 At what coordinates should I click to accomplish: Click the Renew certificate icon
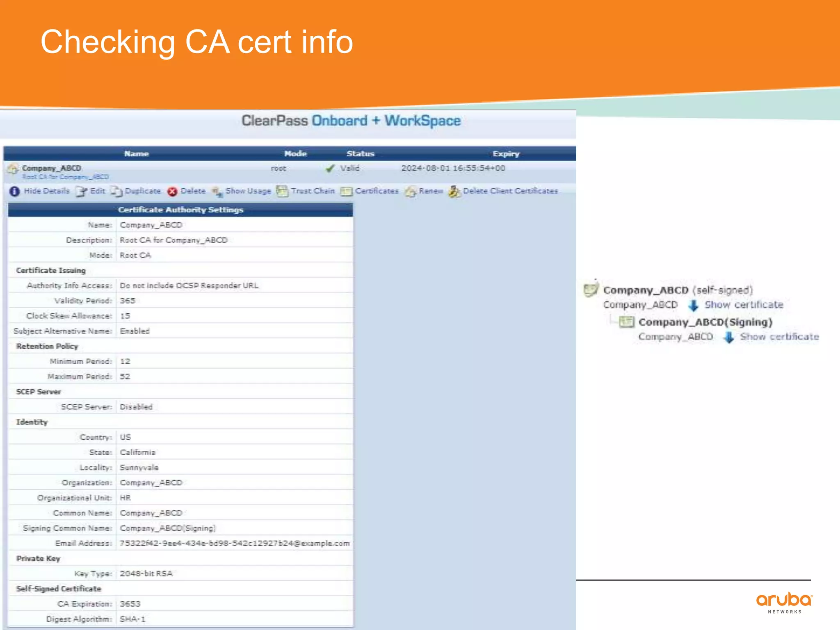pos(411,192)
